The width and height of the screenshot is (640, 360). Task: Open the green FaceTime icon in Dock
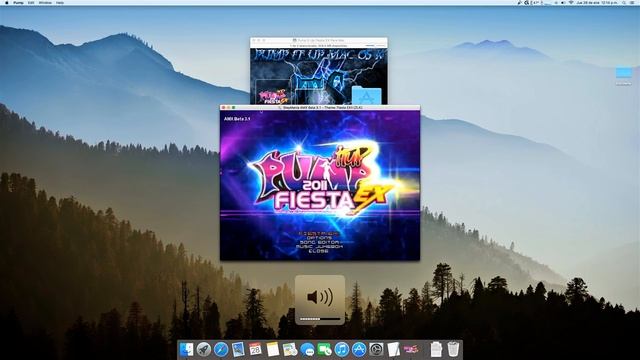324,349
